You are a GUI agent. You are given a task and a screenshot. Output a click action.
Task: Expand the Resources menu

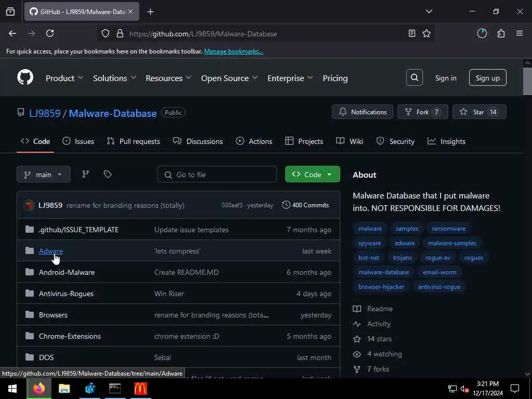[x=169, y=78]
